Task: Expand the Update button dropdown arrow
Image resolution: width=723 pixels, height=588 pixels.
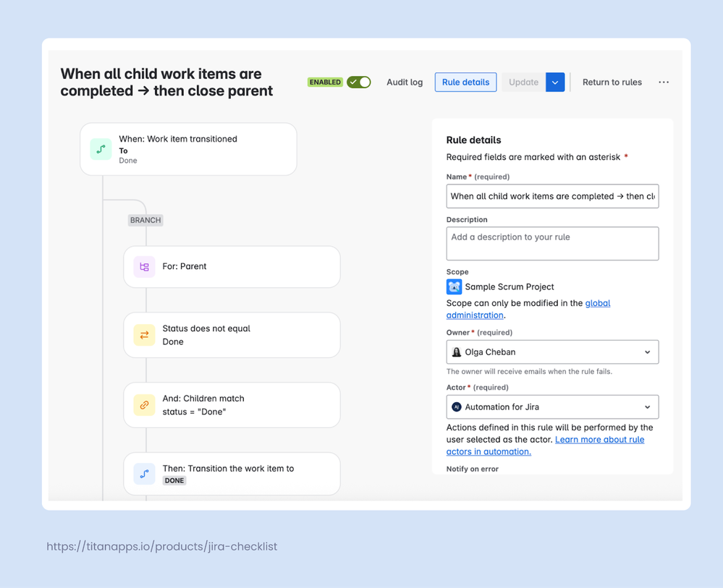Action: click(555, 82)
